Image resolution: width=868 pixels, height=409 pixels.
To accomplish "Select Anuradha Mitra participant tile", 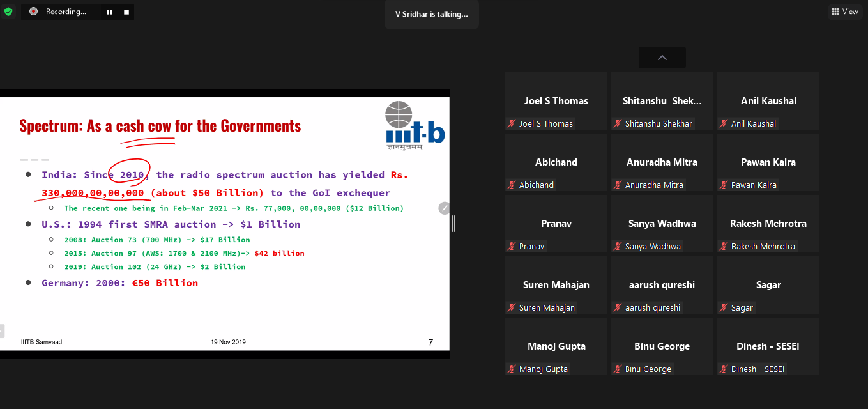I will pos(662,162).
